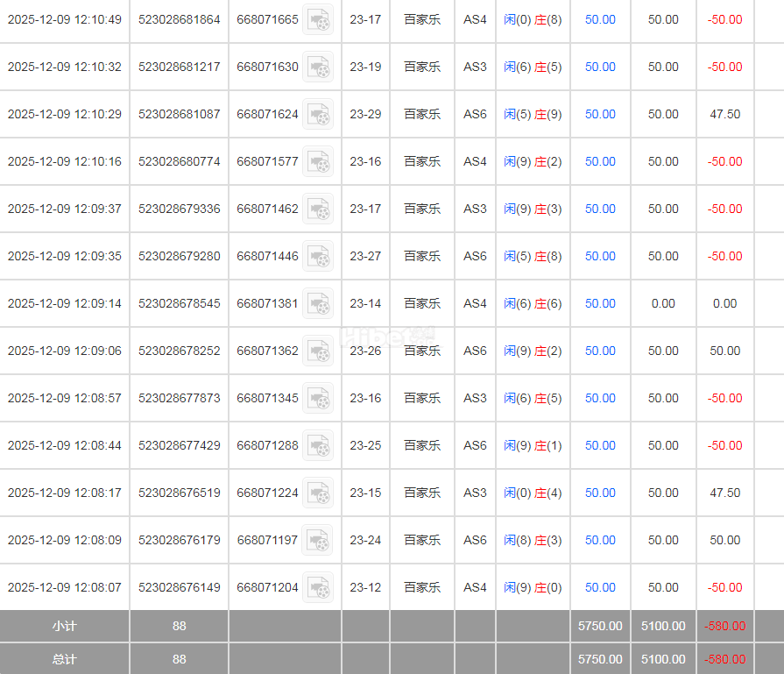This screenshot has height=674, width=784.
Task: Open replay icon for round 668071197
Action: 318,540
